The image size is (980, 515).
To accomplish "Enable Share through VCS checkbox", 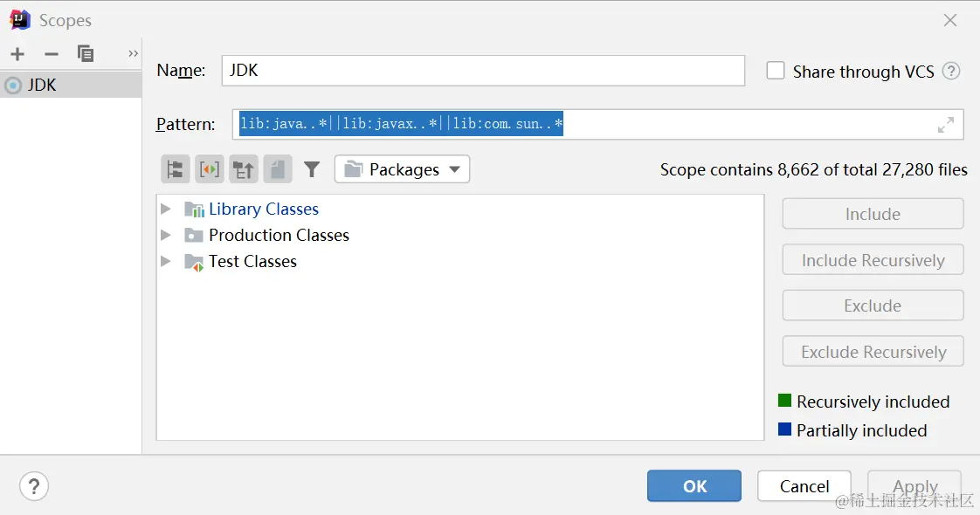I will [776, 71].
